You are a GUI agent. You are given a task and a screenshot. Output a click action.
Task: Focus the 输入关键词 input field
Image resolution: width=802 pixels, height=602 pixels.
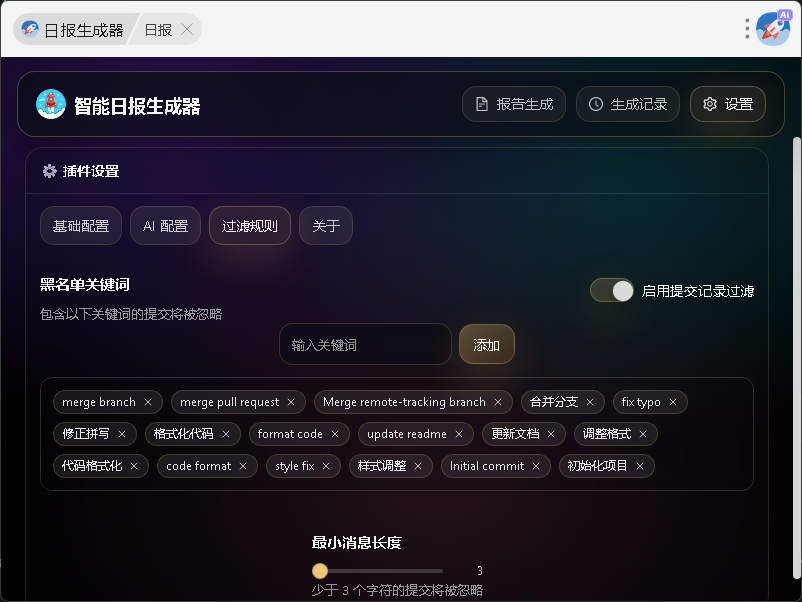click(365, 344)
